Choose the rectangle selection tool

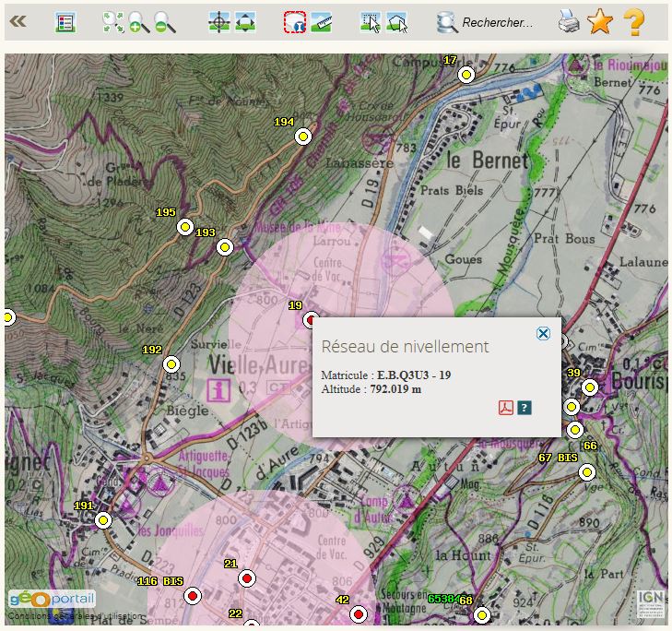371,22
